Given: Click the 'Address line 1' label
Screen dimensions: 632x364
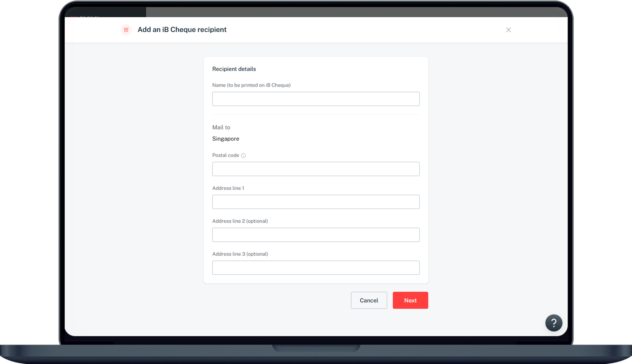Looking at the screenshot, I should (x=228, y=188).
